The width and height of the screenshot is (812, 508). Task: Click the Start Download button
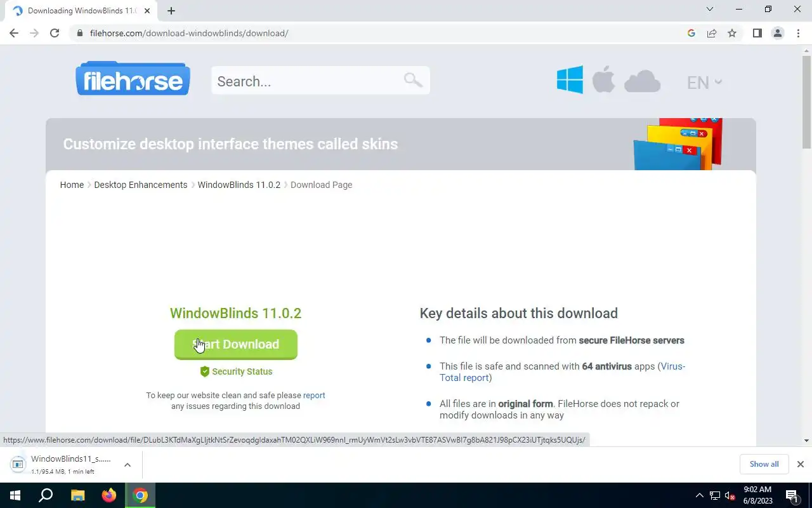pos(236,344)
